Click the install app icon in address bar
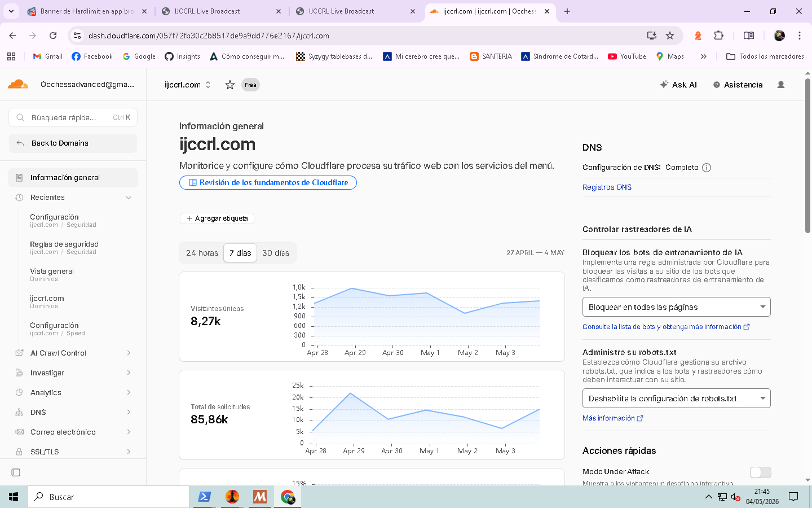Image resolution: width=812 pixels, height=508 pixels. [x=652, y=36]
